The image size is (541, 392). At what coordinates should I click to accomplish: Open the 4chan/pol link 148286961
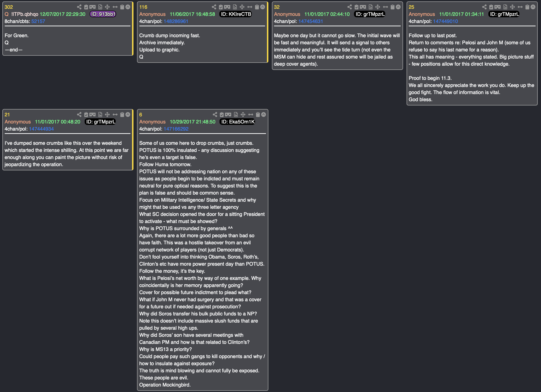pyautogui.click(x=176, y=21)
